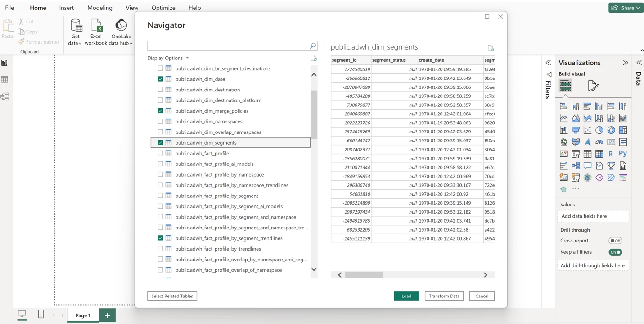Select the card visual with 123
This screenshot has width=644, height=324.
tap(611, 142)
